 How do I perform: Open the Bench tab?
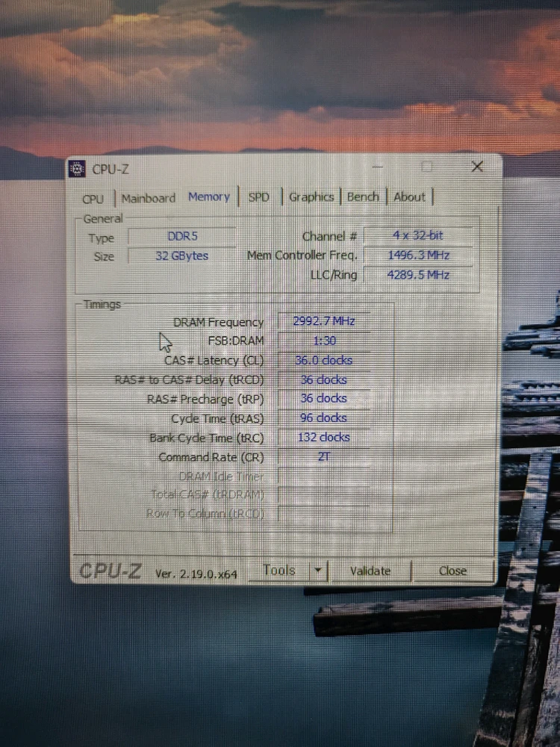coord(363,196)
